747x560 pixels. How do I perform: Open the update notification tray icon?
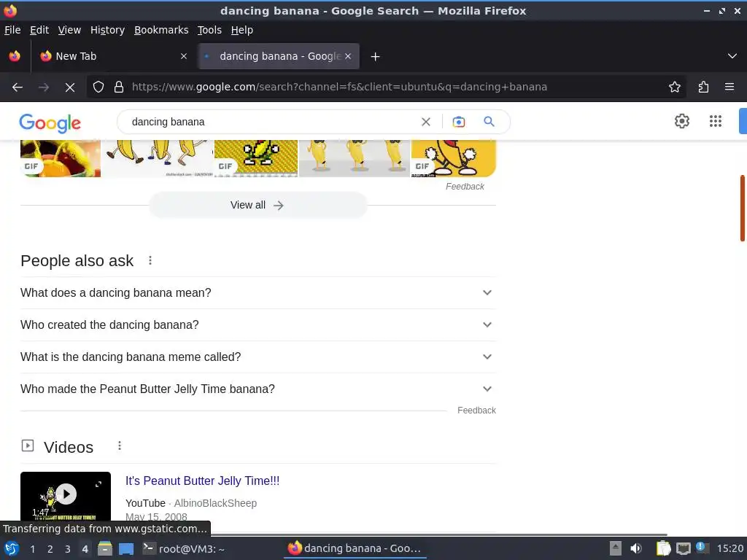tap(702, 548)
